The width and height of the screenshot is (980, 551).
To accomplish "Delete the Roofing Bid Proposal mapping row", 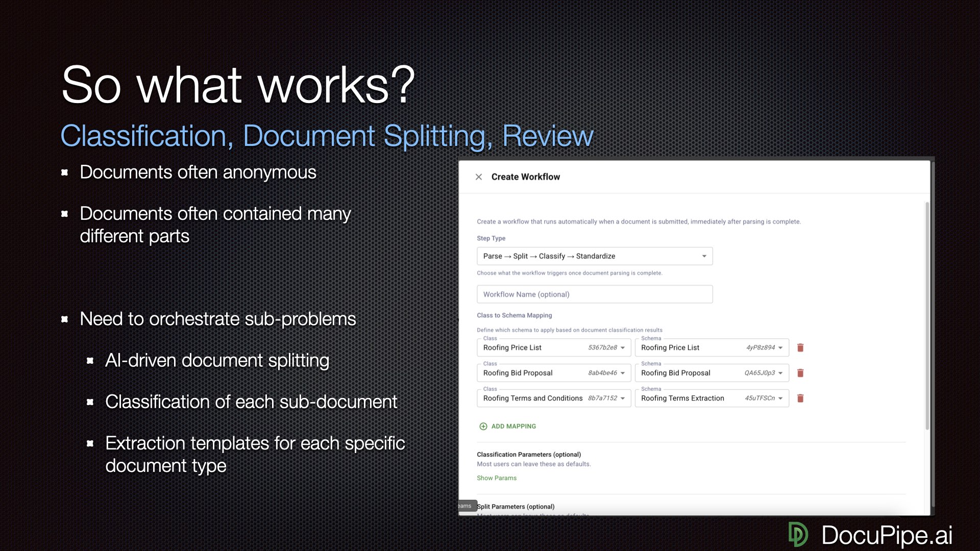I will 800,373.
